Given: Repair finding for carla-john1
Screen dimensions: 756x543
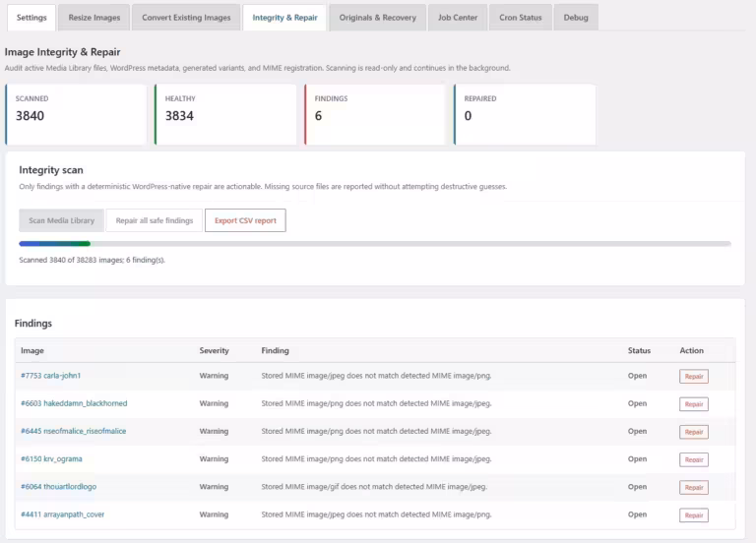Looking at the screenshot, I should click(x=694, y=377).
